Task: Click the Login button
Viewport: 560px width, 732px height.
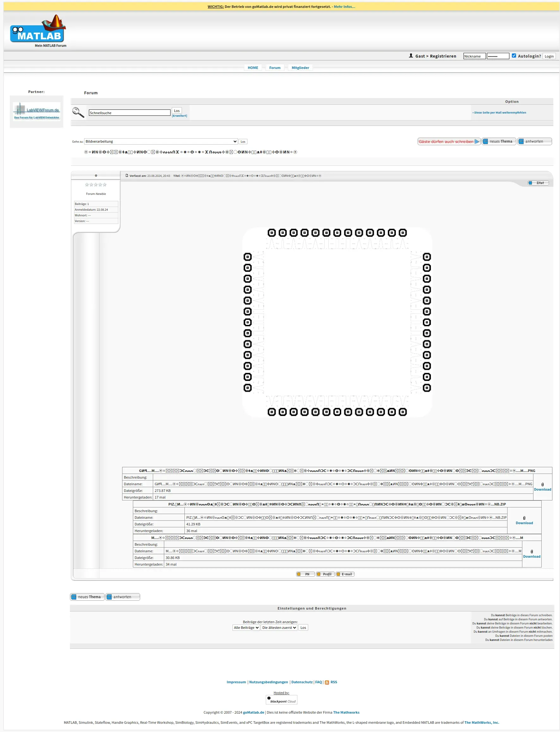Action: click(x=549, y=56)
